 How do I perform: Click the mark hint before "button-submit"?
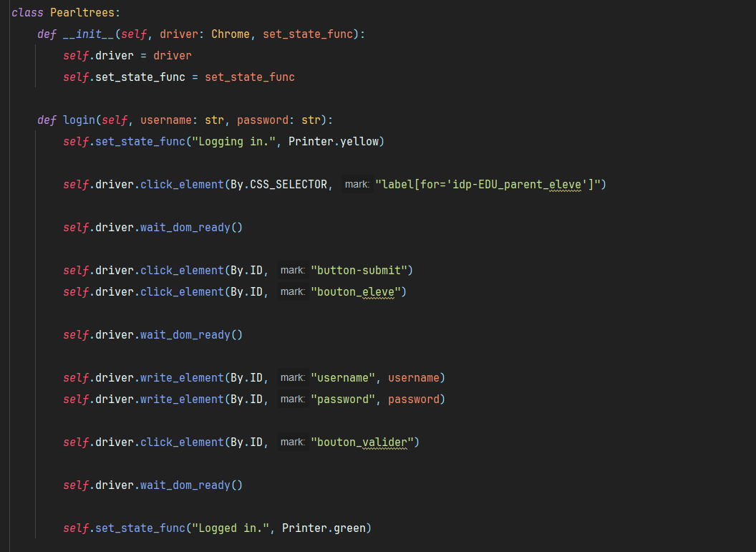click(x=293, y=271)
